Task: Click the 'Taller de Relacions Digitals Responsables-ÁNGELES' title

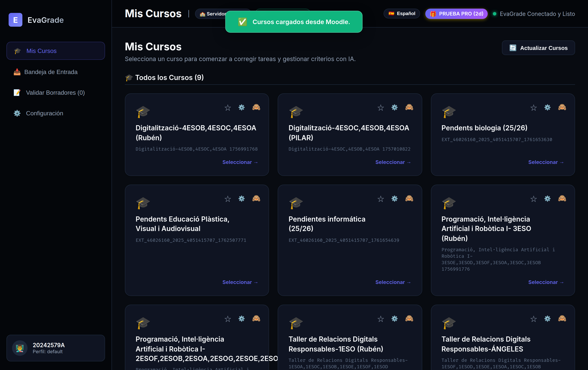Action: [486, 344]
